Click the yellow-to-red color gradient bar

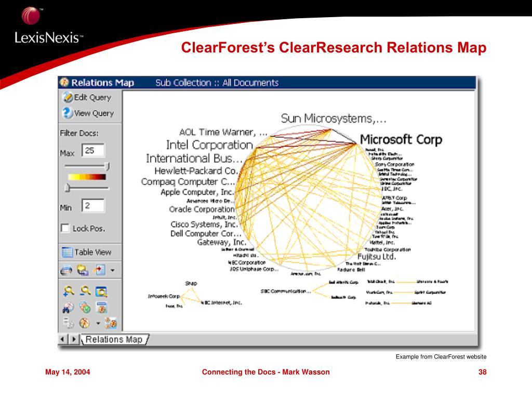point(87,177)
